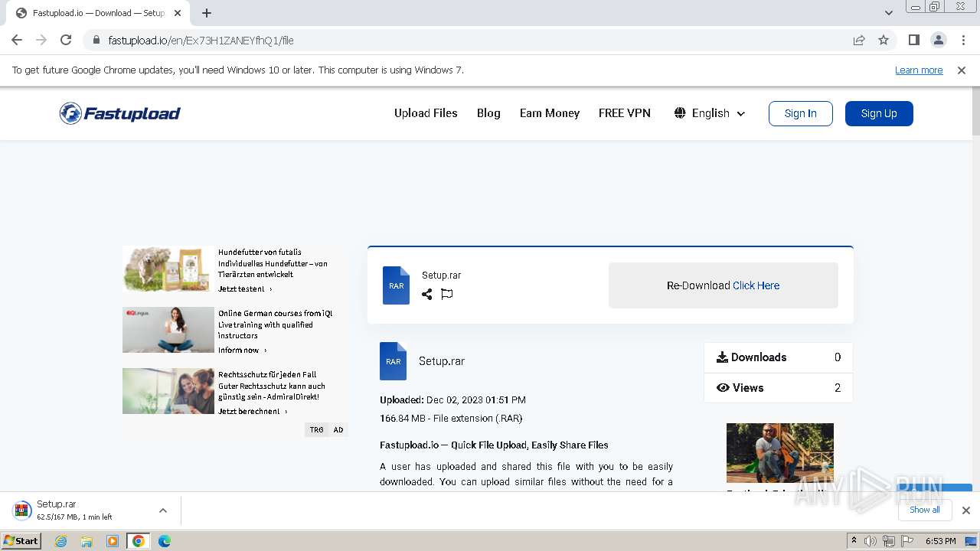Show all downloads
Viewport: 980px width, 551px height.
click(x=924, y=510)
